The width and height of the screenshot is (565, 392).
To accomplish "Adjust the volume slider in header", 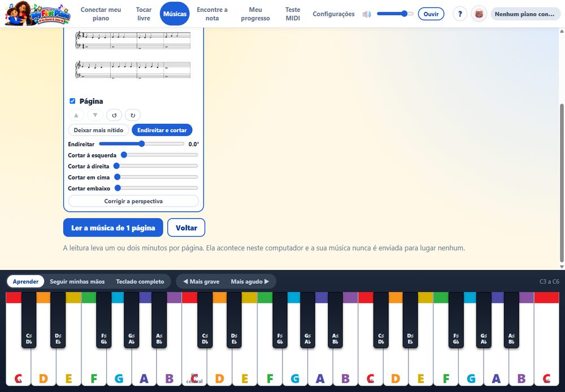I will coord(395,14).
